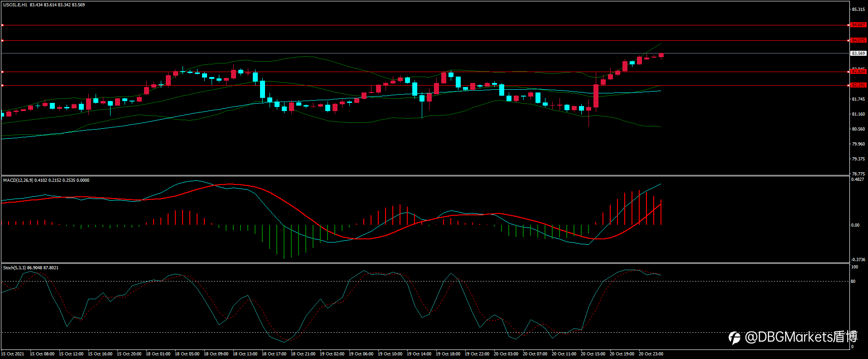Image resolution: width=868 pixels, height=359 pixels.
Task: Click the 15 Oct 08:00 time label
Action: pos(42,354)
